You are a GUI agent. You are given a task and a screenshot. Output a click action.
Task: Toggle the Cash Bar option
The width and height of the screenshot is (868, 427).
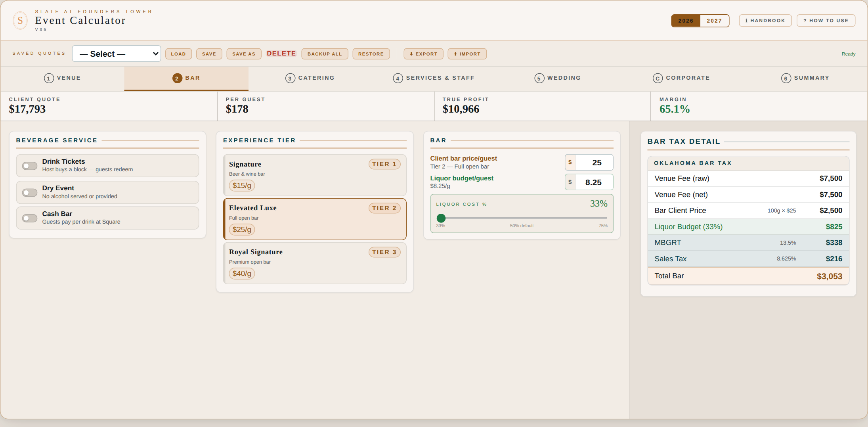coord(30,218)
